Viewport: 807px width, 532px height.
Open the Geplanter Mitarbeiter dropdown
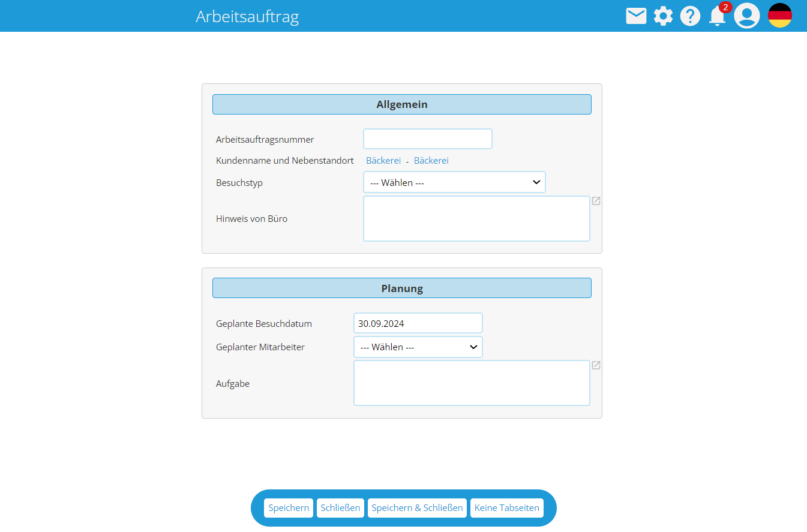[x=418, y=347]
